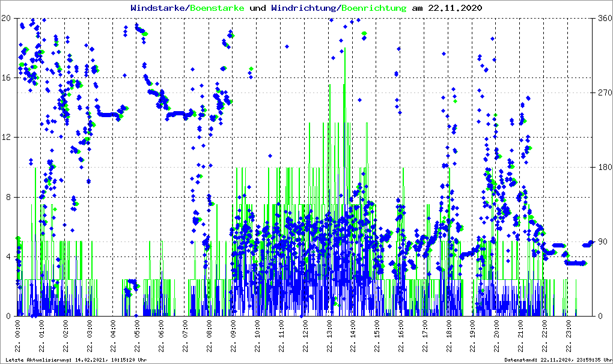This screenshot has height=364, width=613.
Task: Click the 360 value on right direction axis
Action: tap(604, 18)
